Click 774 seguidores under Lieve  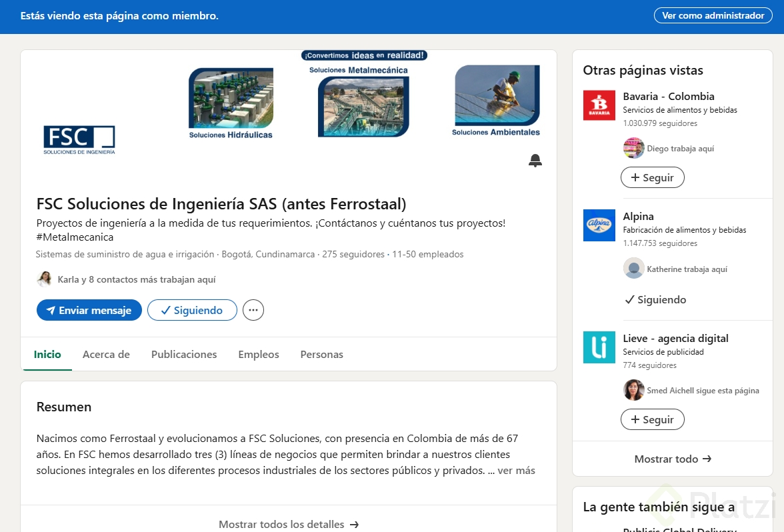pyautogui.click(x=649, y=365)
